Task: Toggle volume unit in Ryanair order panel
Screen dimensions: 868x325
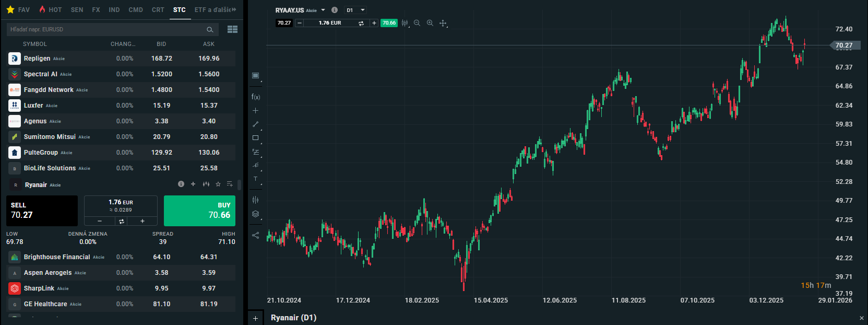Action: [121, 222]
